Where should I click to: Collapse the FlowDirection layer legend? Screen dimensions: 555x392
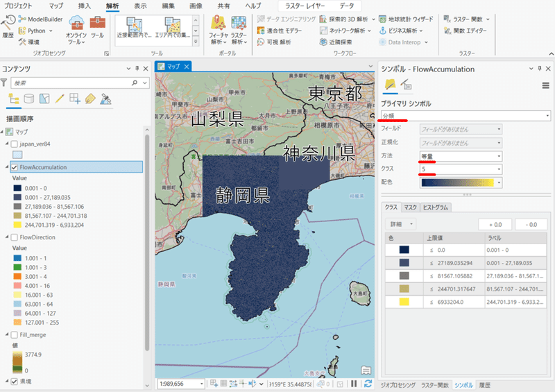(7, 237)
